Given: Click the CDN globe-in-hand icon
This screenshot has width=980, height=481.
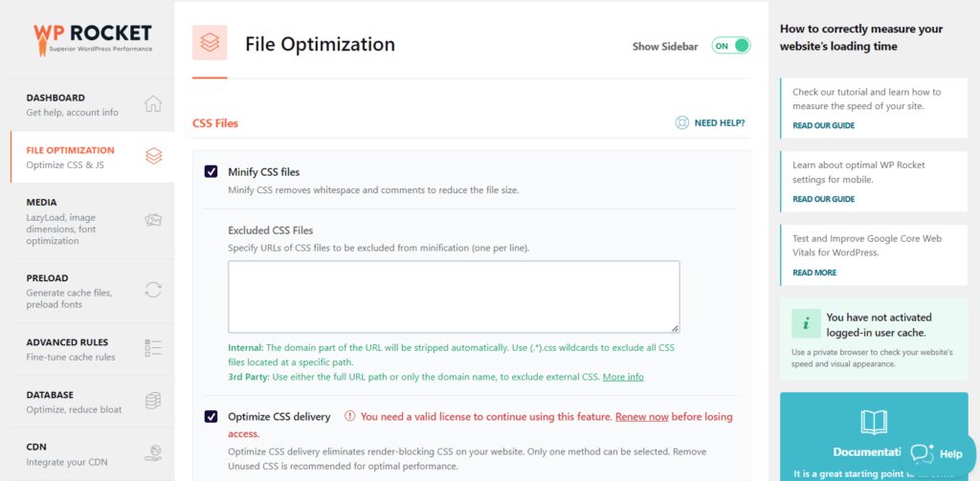Looking at the screenshot, I should click(x=153, y=453).
